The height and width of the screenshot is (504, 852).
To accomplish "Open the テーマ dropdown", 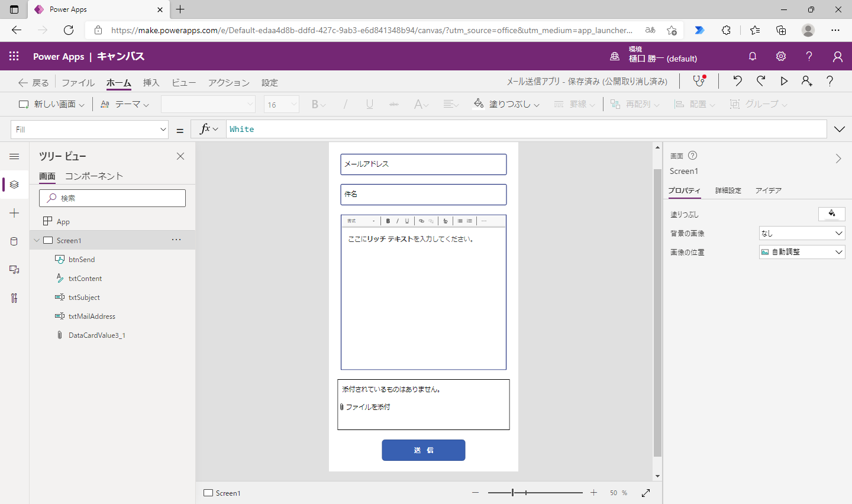I will pos(125,104).
